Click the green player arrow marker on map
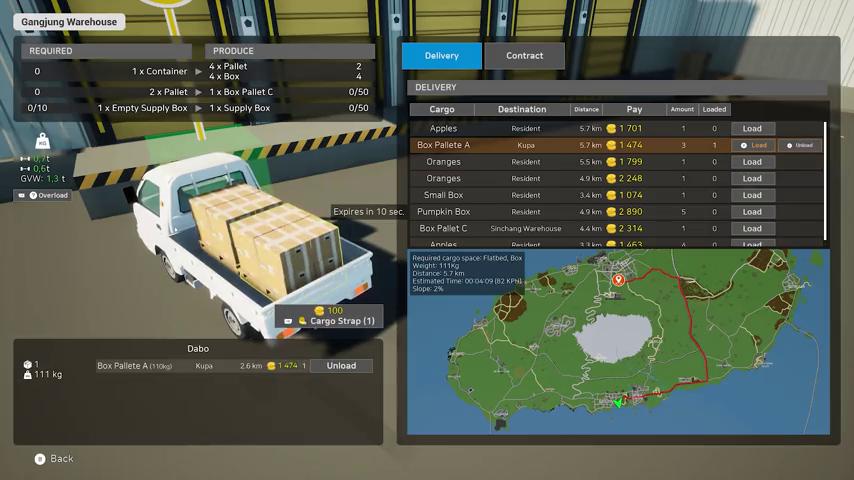The width and height of the screenshot is (854, 480). pos(618,403)
